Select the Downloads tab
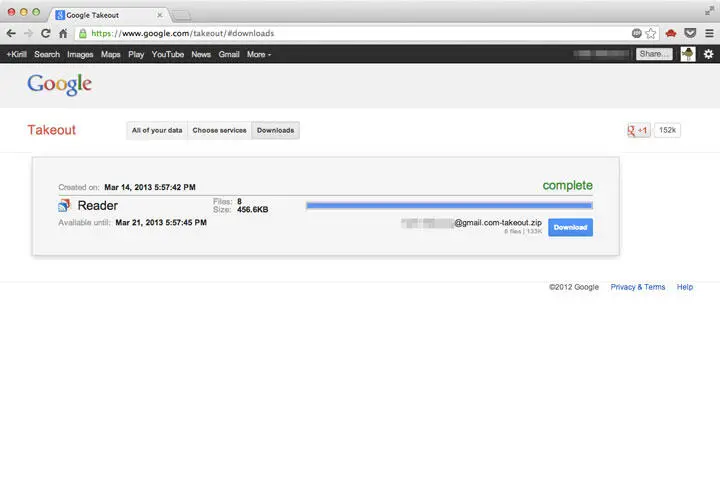720x502 pixels. click(x=276, y=130)
